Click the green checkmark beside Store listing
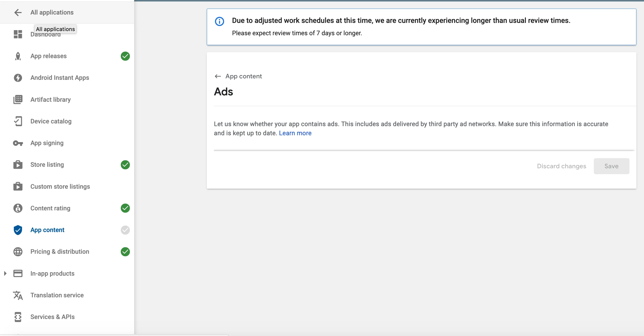 [125, 165]
